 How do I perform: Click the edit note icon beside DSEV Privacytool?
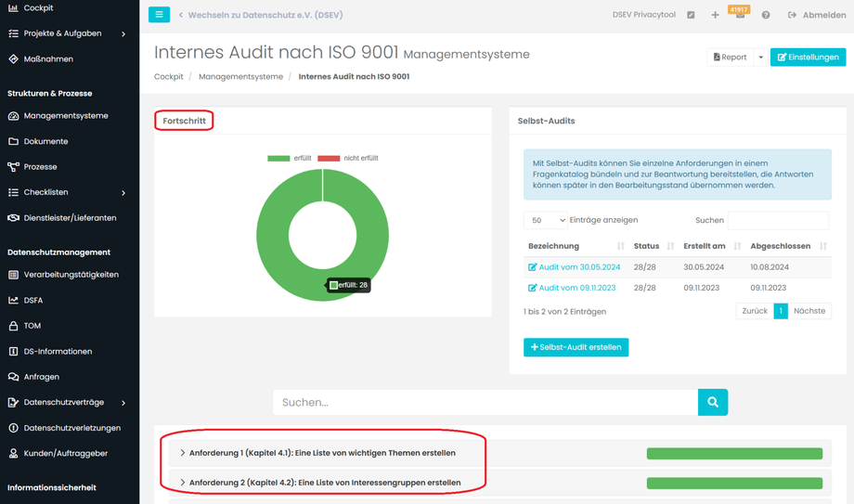tap(691, 16)
